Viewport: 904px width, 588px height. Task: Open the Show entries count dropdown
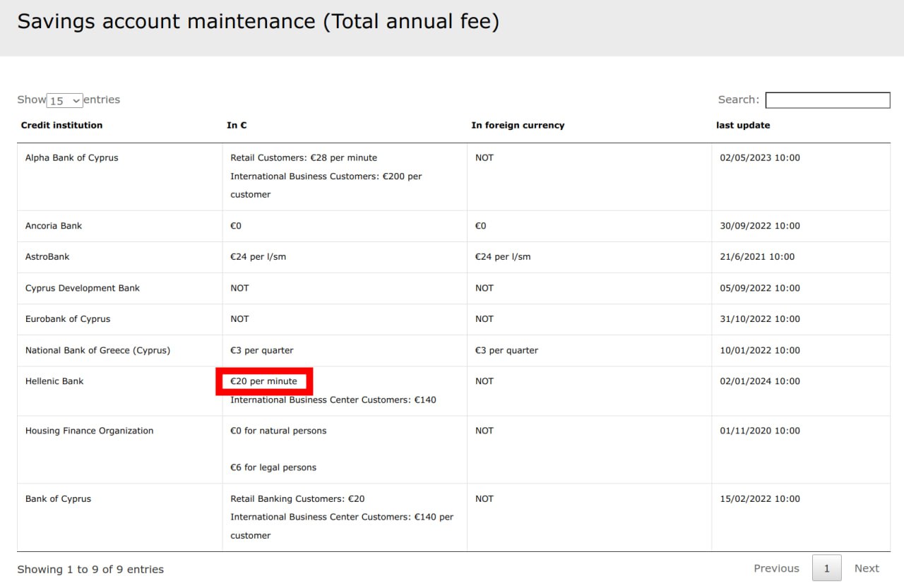coord(64,101)
